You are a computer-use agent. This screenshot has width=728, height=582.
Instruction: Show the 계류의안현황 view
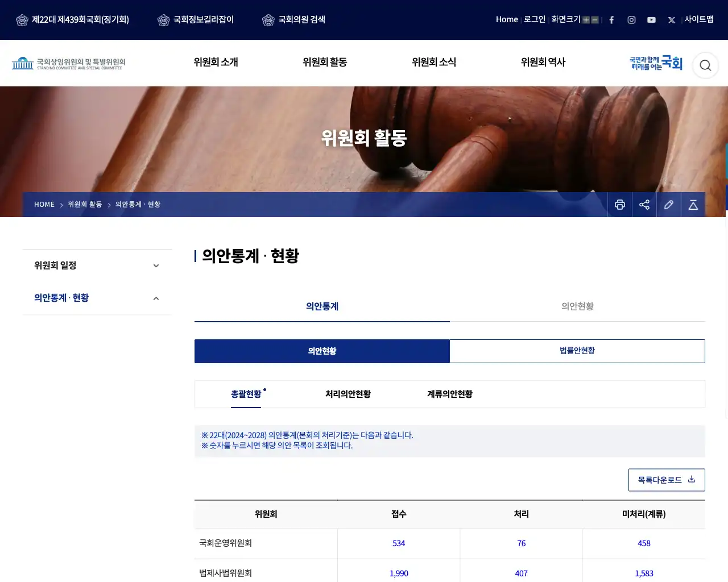450,394
